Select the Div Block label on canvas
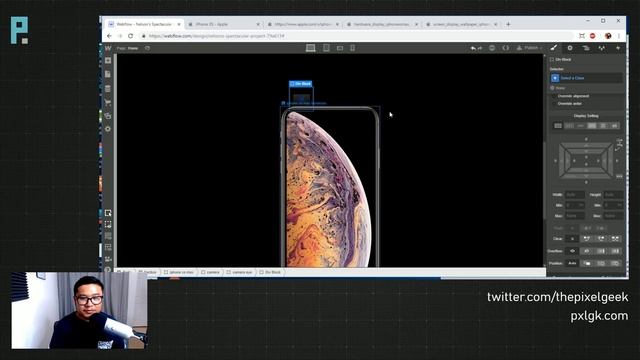Viewport: 640px width, 360px height. click(301, 84)
